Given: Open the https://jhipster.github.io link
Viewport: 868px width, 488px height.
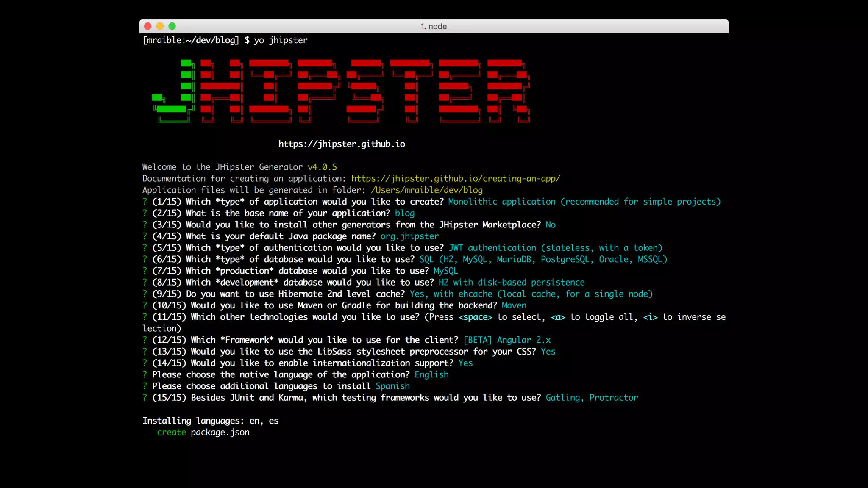Looking at the screenshot, I should (x=342, y=144).
